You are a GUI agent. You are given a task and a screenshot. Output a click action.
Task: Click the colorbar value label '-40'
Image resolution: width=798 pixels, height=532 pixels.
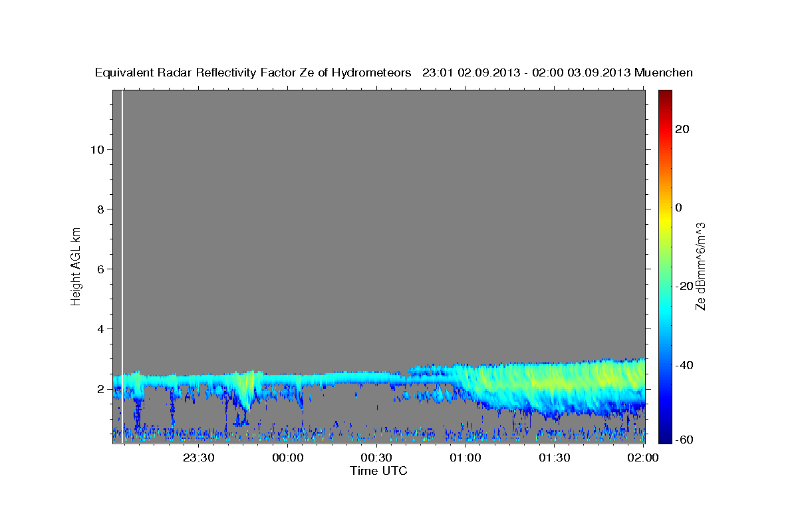click(684, 364)
